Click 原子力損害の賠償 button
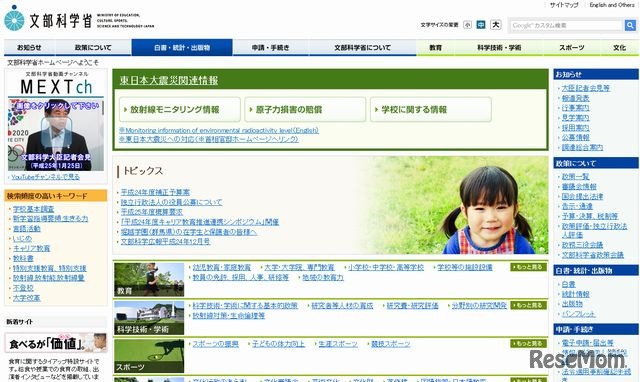 point(305,109)
